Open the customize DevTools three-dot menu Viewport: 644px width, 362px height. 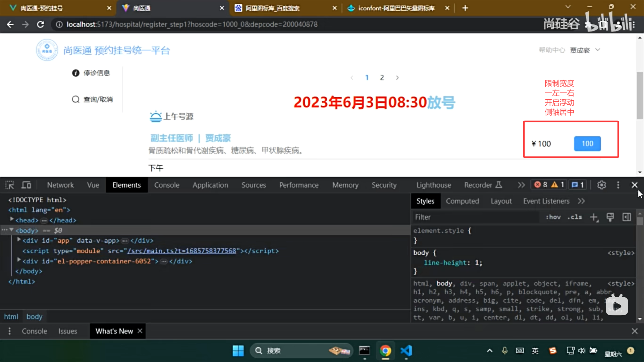[x=618, y=185]
